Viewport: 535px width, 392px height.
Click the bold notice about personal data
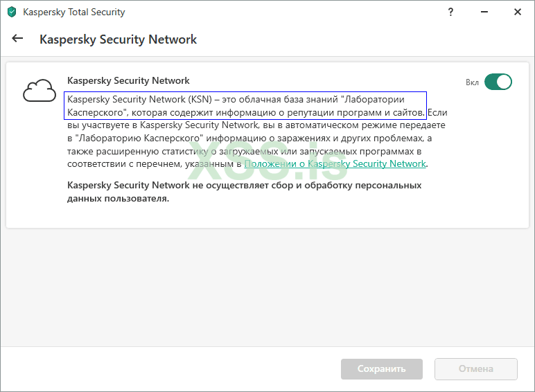click(244, 192)
